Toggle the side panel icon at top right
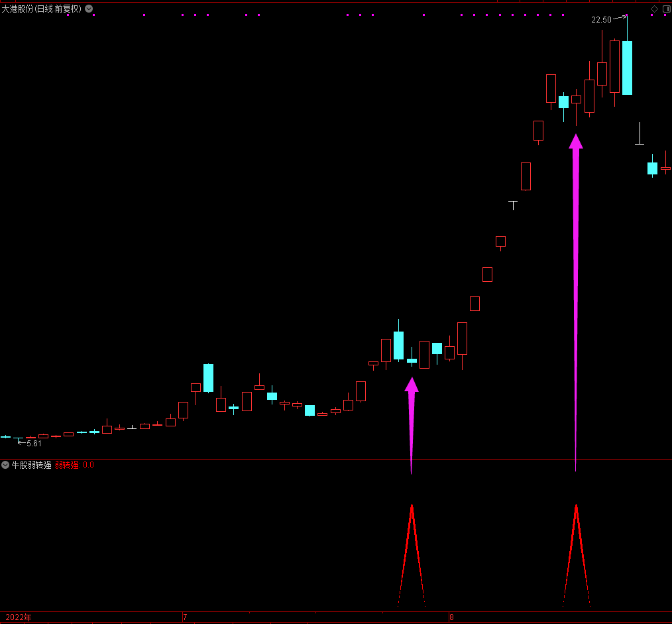Image resolution: width=672 pixels, height=624 pixels. pyautogui.click(x=667, y=9)
